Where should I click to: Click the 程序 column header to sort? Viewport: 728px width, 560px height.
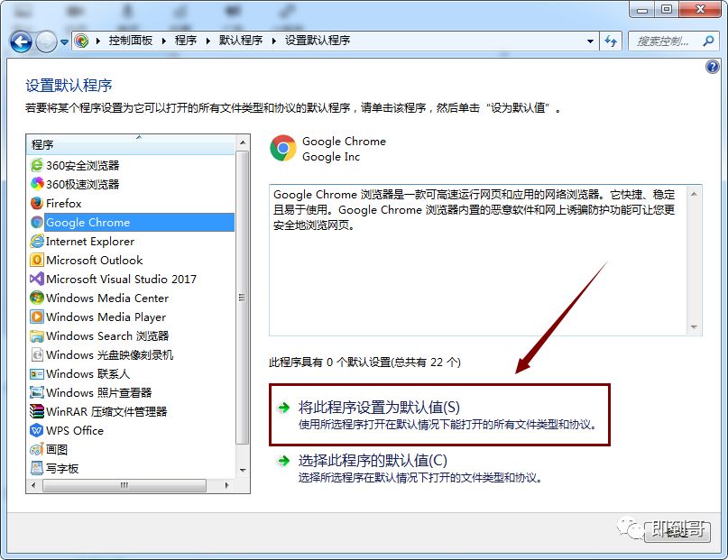132,145
